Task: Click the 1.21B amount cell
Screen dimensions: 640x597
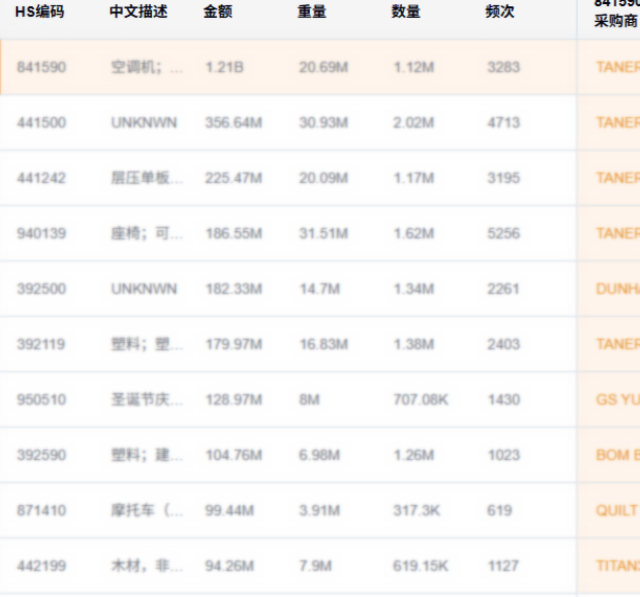Action: point(220,67)
